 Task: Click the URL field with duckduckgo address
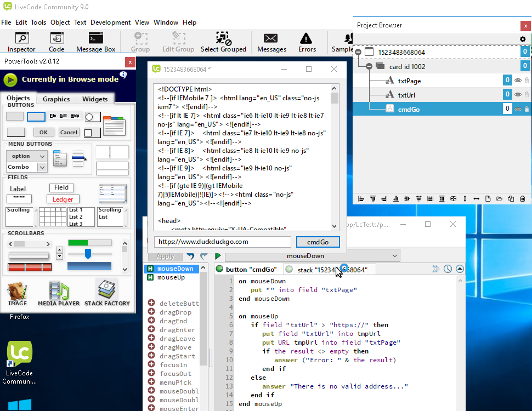coord(222,242)
